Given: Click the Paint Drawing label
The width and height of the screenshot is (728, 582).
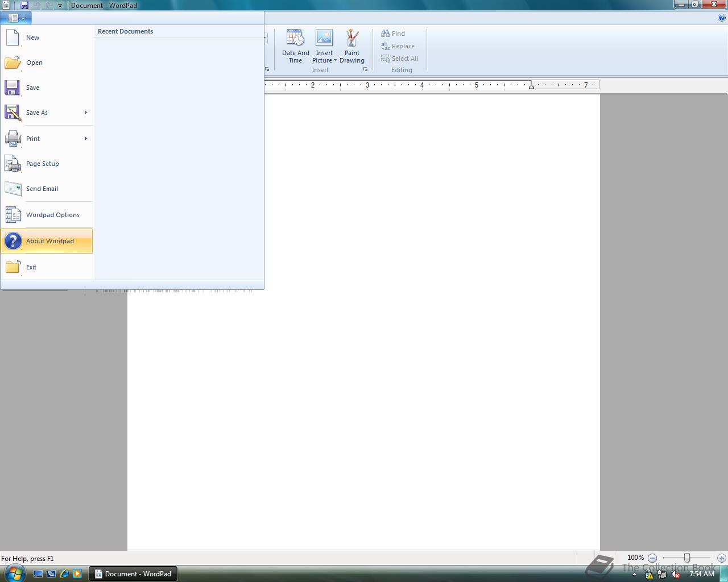Looking at the screenshot, I should coord(352,57).
